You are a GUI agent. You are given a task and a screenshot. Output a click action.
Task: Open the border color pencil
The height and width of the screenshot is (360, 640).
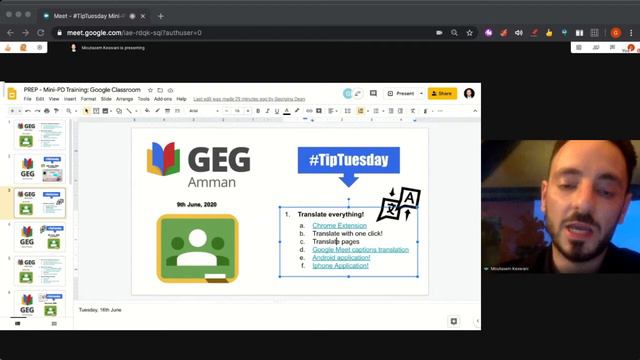[157, 111]
